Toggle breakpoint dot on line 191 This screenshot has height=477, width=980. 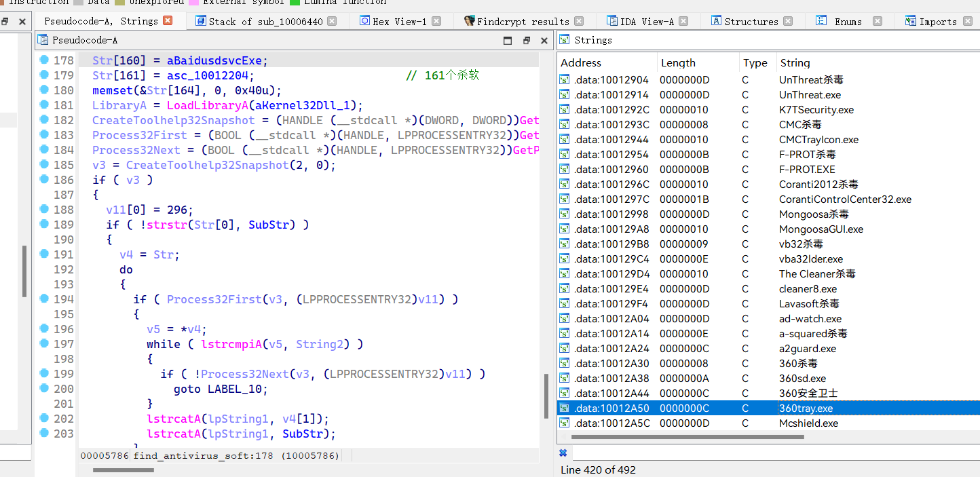44,254
